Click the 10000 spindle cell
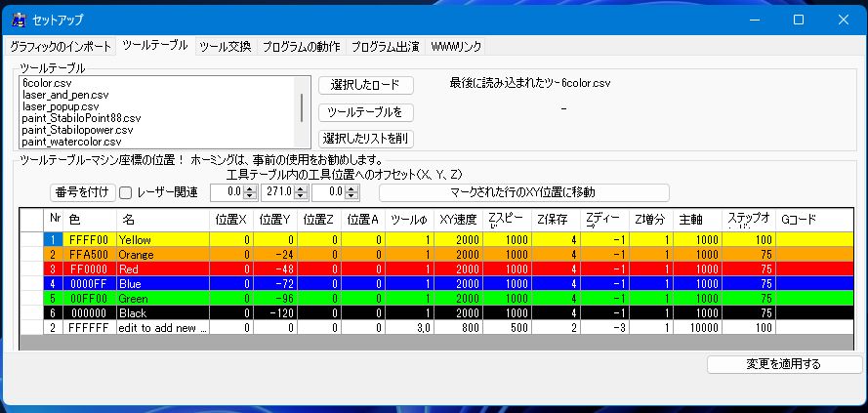The height and width of the screenshot is (413, 868). pos(698,328)
